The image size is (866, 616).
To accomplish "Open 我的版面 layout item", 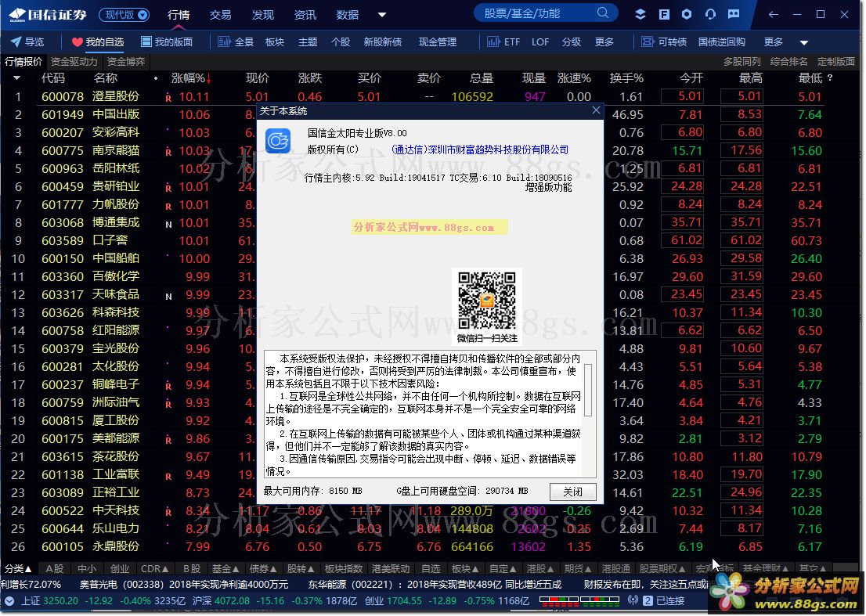I will (167, 42).
